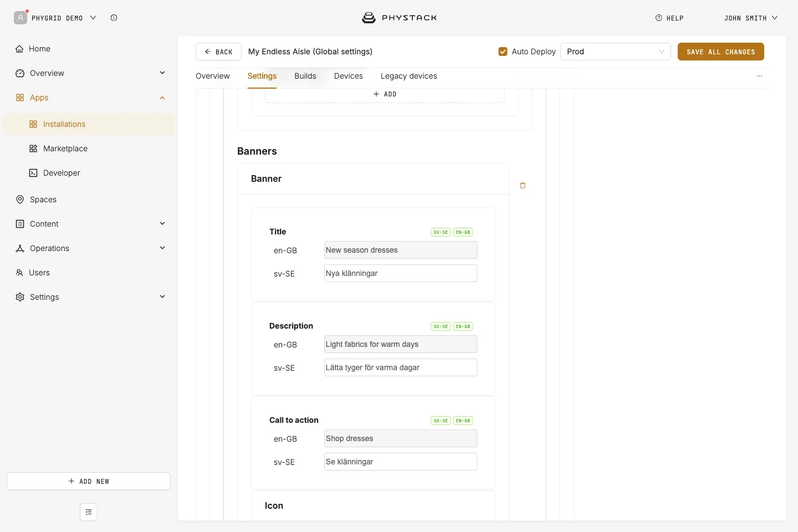798x532 pixels.
Task: Toggle EN-GB tag in Call to action
Action: point(463,421)
